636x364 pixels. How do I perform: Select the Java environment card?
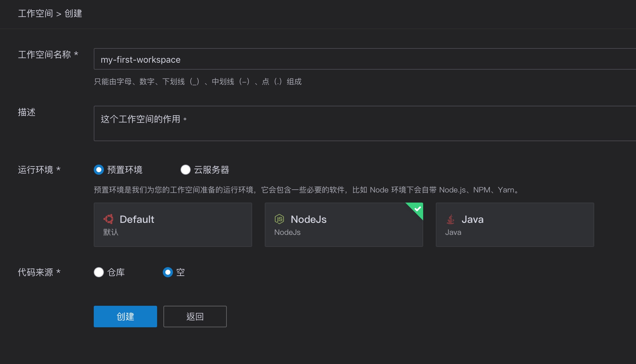click(515, 224)
